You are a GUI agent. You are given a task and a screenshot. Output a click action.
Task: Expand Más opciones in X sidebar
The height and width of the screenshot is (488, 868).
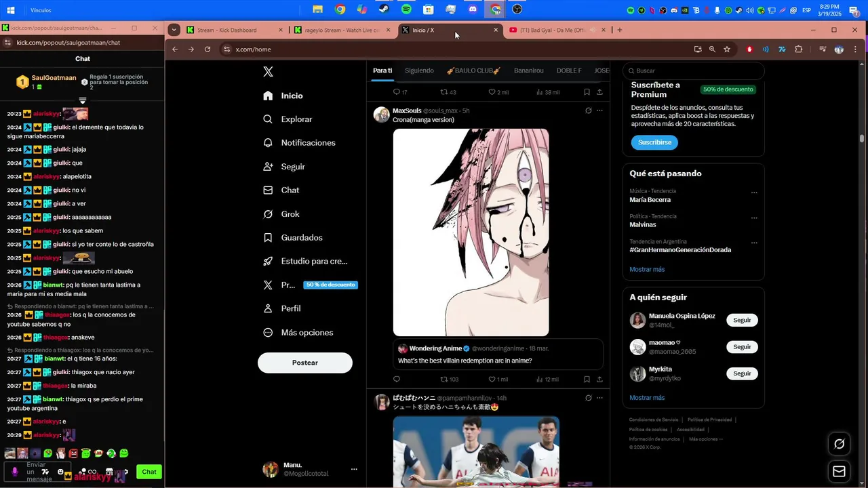pos(298,333)
